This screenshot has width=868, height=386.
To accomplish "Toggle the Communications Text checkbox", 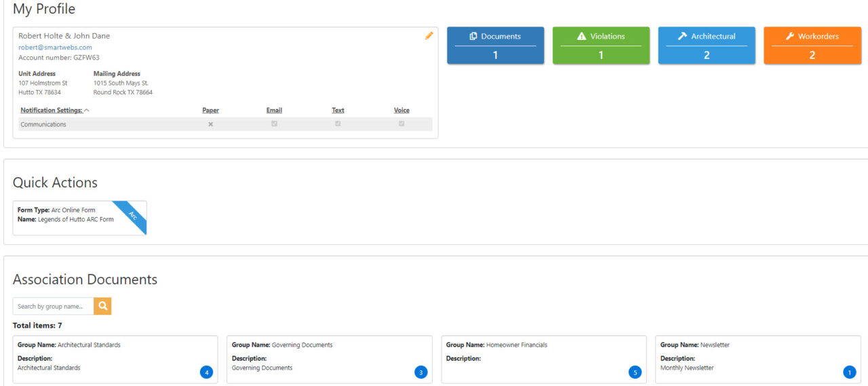I will [x=338, y=124].
